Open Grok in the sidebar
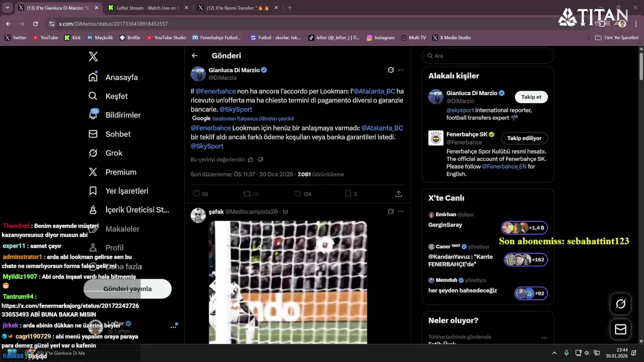 coord(105,153)
